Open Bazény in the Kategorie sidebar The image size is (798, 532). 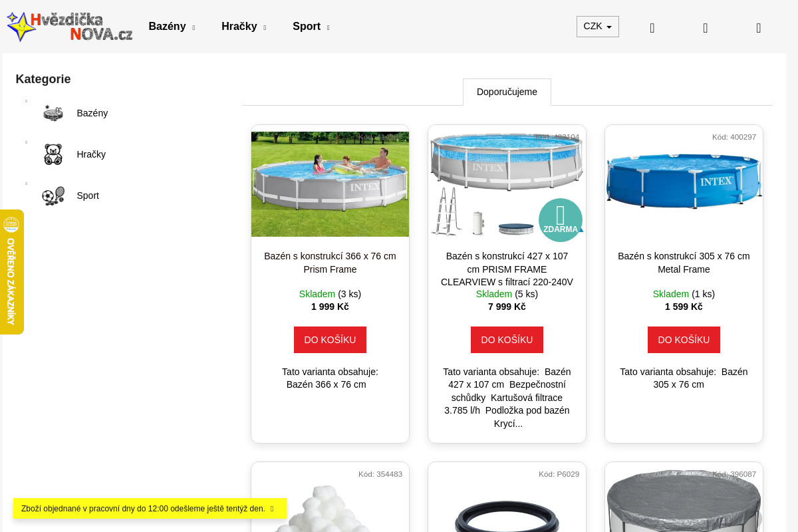point(92,113)
